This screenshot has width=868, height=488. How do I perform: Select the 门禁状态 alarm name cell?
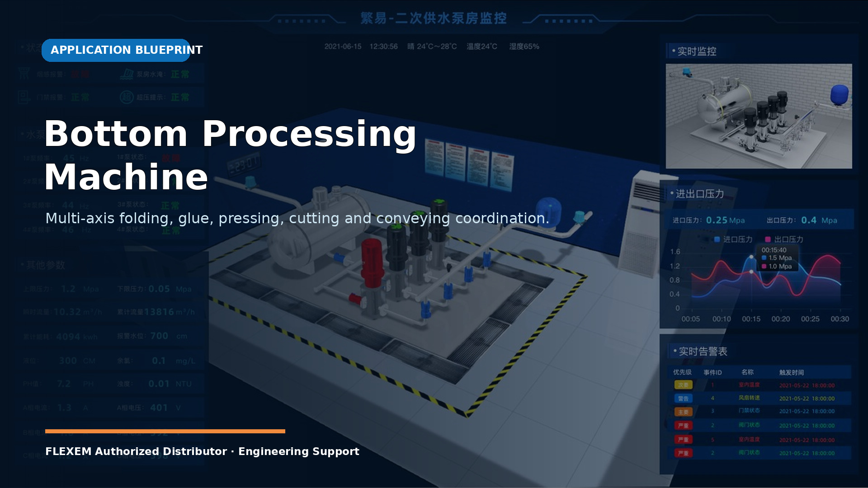click(x=749, y=411)
